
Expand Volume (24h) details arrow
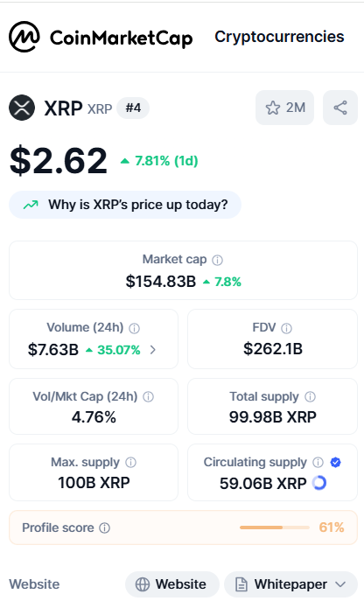point(153,350)
